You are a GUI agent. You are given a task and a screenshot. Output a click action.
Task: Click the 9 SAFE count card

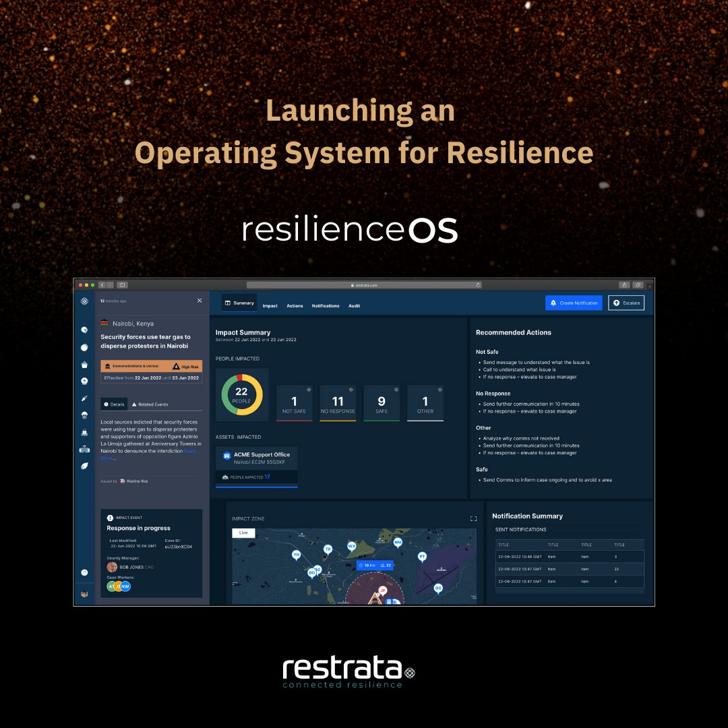coord(381,402)
